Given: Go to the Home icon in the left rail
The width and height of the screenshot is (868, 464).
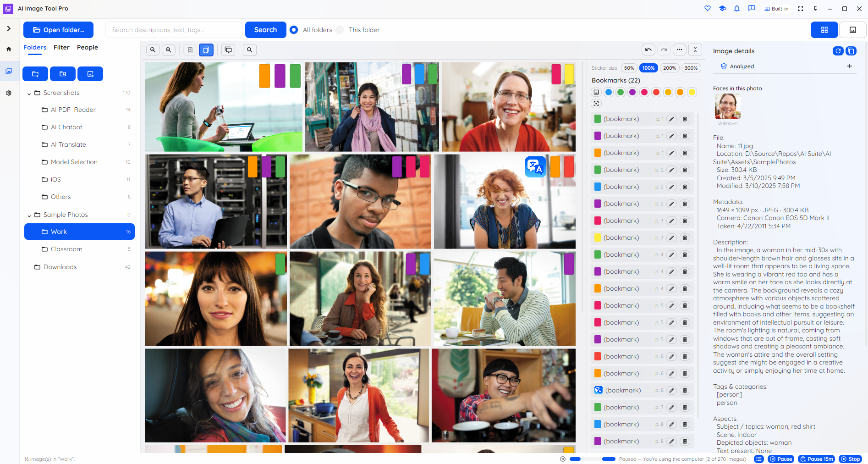Looking at the screenshot, I should 9,49.
